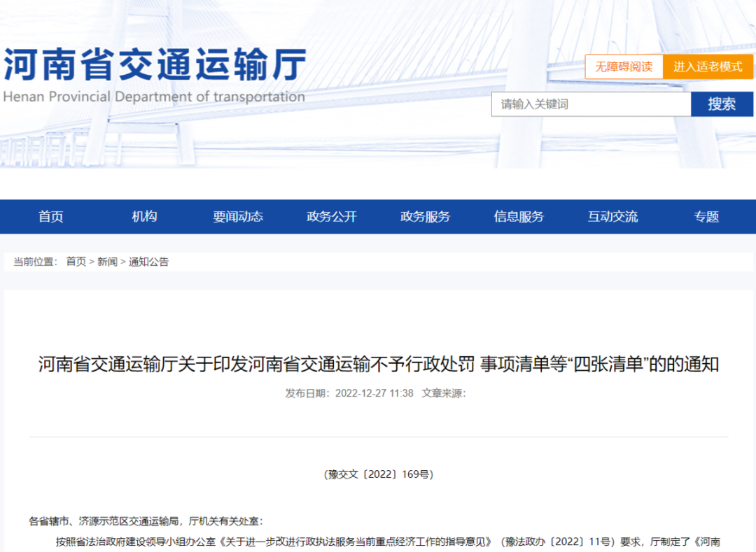Open the 互动交流 navigation menu
756x552 pixels.
tap(612, 217)
